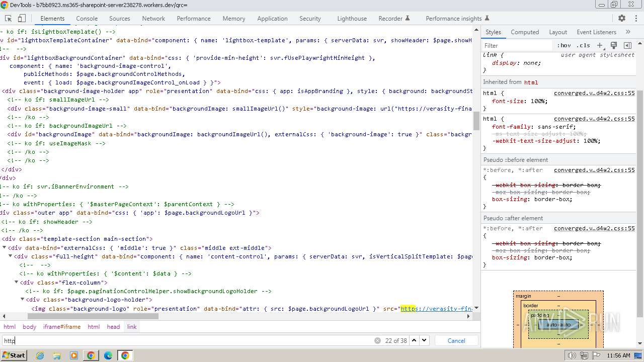
Task: Show more Styles pane tabs chevron
Action: point(628,32)
